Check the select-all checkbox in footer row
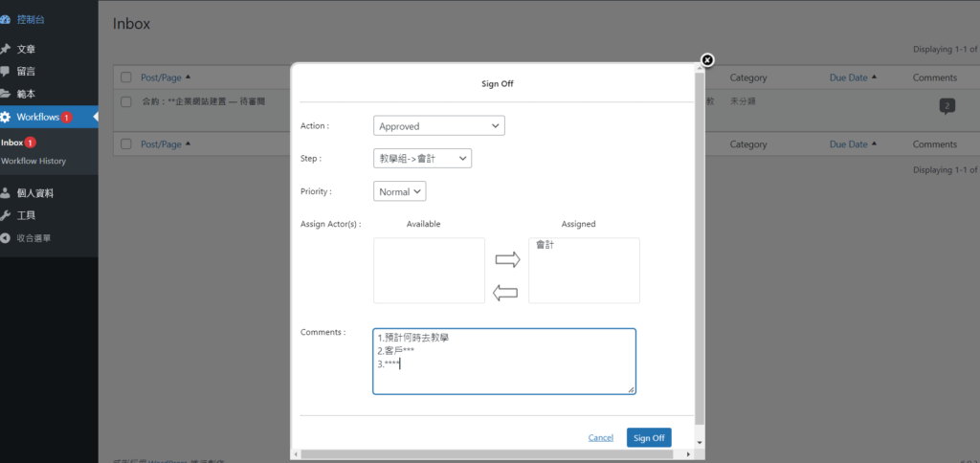This screenshot has height=463, width=980. (x=126, y=144)
